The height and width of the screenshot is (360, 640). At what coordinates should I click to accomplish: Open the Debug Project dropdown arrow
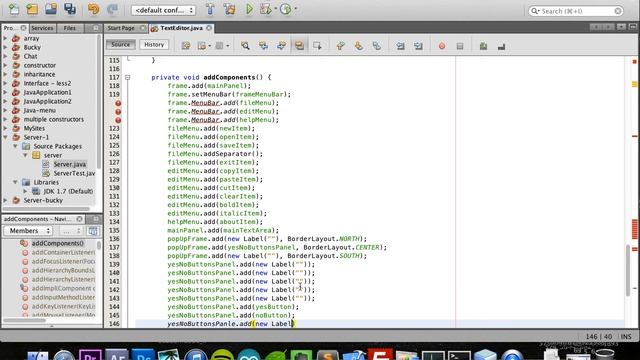(x=276, y=9)
